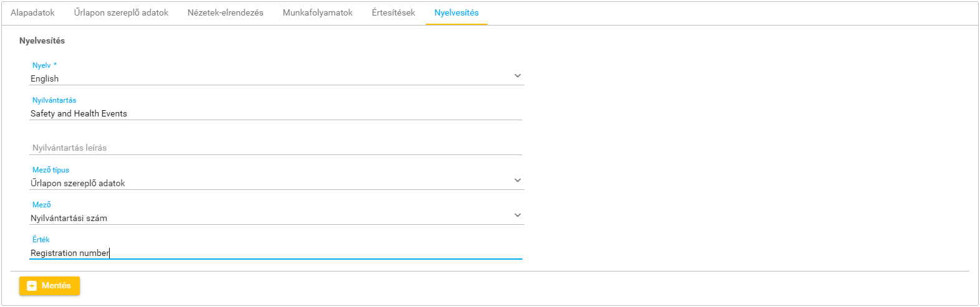Click the blue Nyelv field label

[42, 65]
